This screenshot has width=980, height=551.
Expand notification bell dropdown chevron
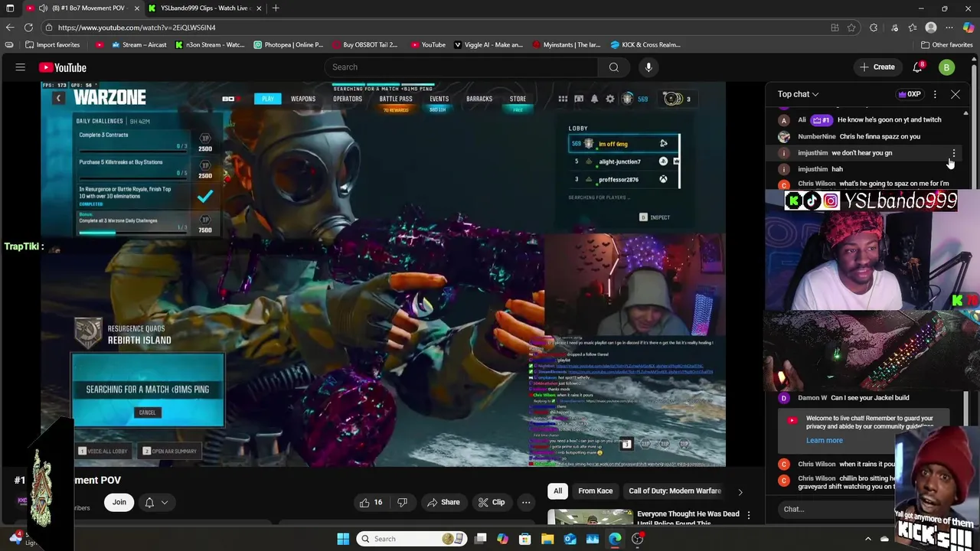click(164, 503)
